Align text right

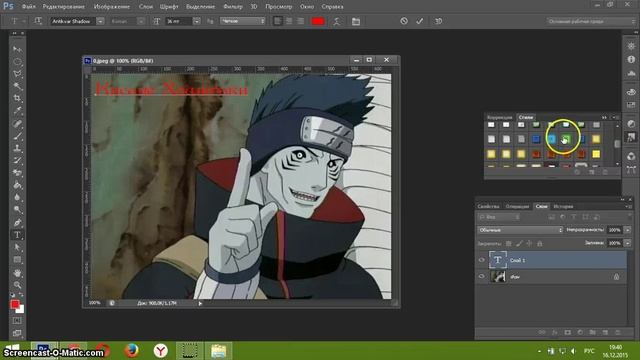point(300,21)
